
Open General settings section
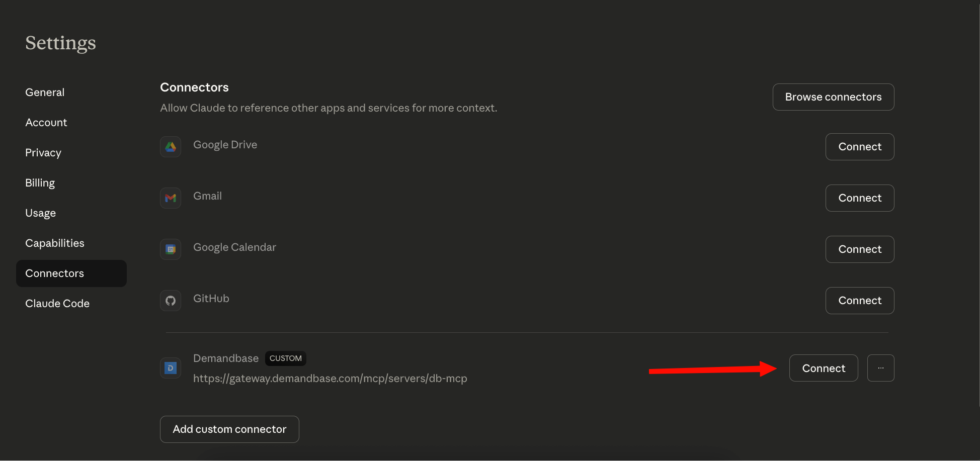coord(45,93)
